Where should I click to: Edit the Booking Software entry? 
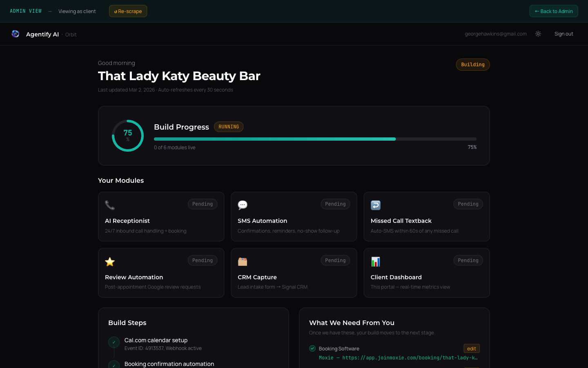[x=471, y=348]
